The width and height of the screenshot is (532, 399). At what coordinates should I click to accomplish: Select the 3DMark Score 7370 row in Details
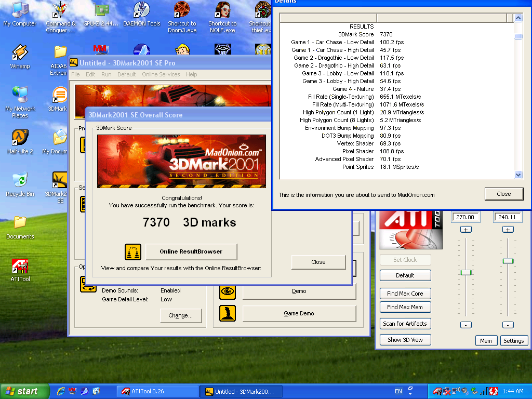pyautogui.click(x=396, y=34)
